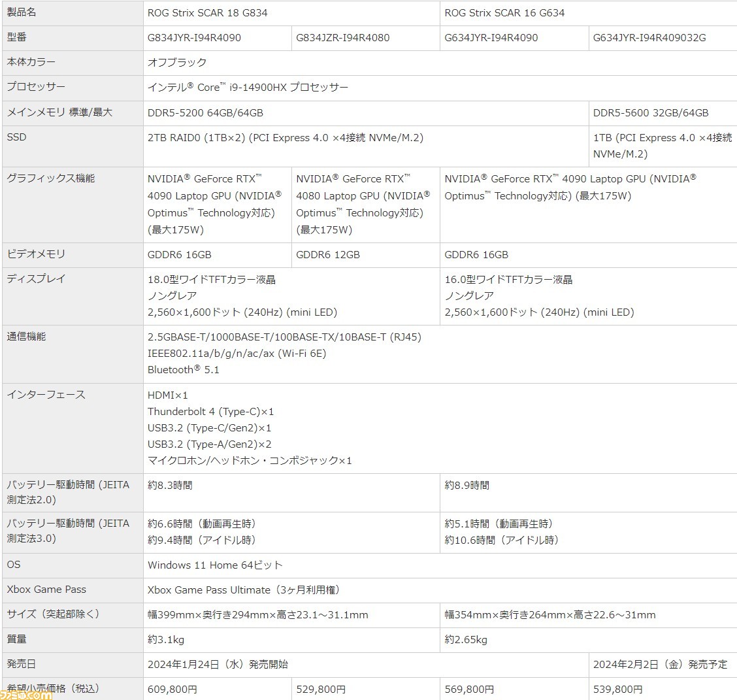Select the 2TB RAID0 SSD cell
This screenshot has width=737, height=700.
(x=366, y=146)
